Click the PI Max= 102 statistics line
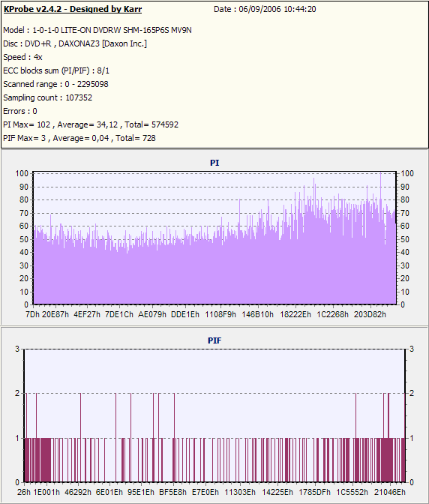The image size is (429, 504). click(x=91, y=124)
